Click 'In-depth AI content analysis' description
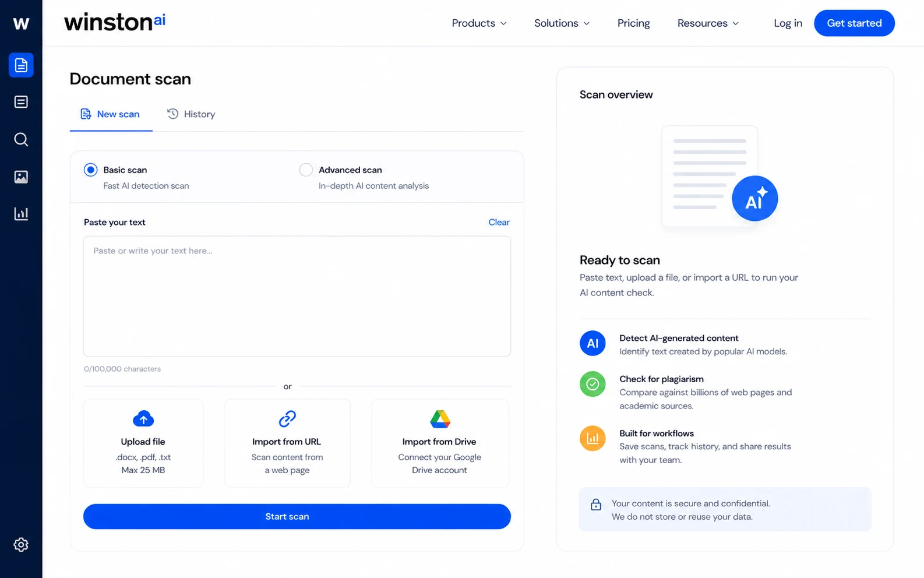The width and height of the screenshot is (924, 578). pos(373,186)
